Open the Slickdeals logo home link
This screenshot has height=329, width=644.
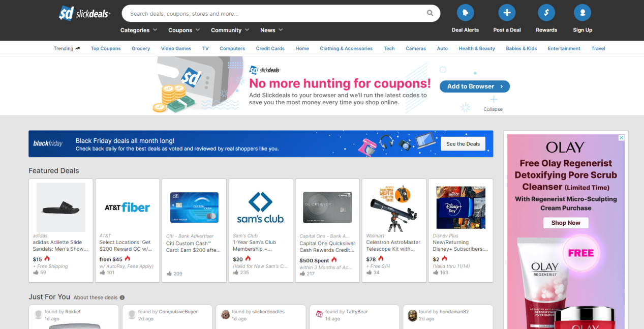pyautogui.click(x=84, y=13)
